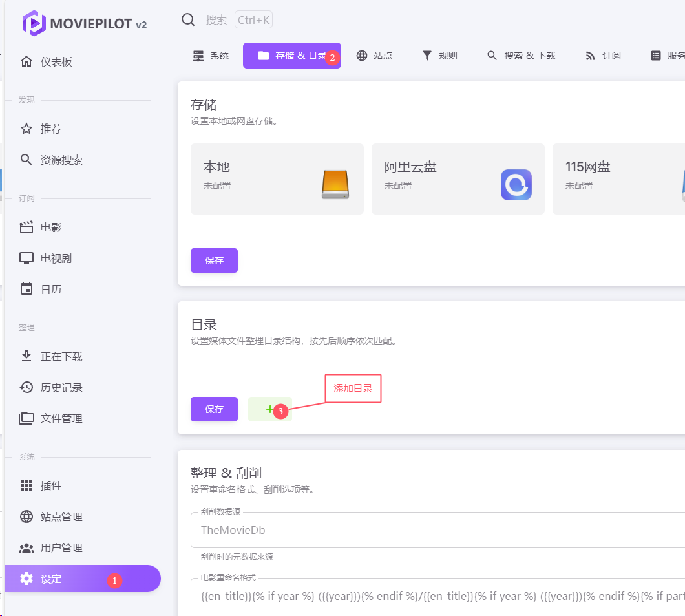685x616 pixels.
Task: Open the 电视剧 subscription page
Action: pyautogui.click(x=83, y=258)
